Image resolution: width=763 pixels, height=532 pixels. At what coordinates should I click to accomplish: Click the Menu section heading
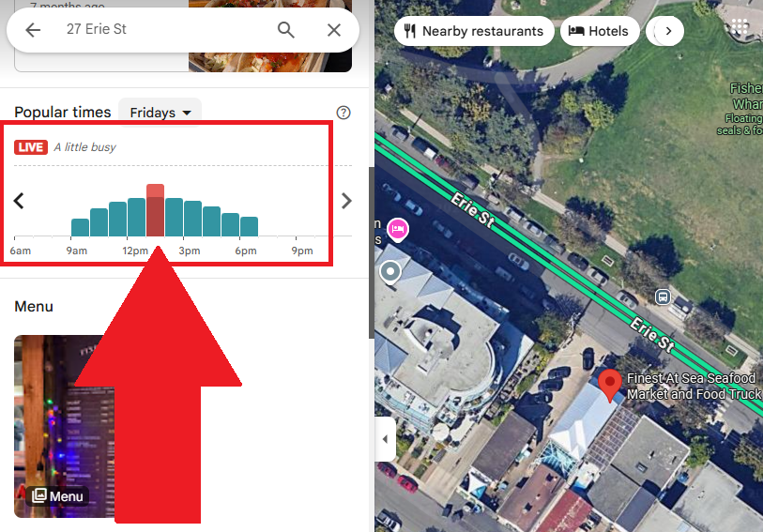(34, 307)
